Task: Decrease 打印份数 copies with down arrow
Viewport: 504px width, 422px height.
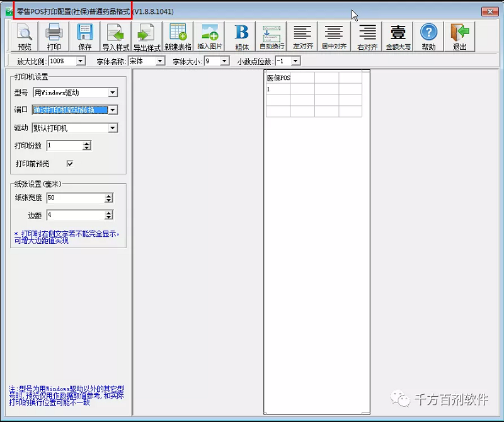Action: click(x=86, y=148)
